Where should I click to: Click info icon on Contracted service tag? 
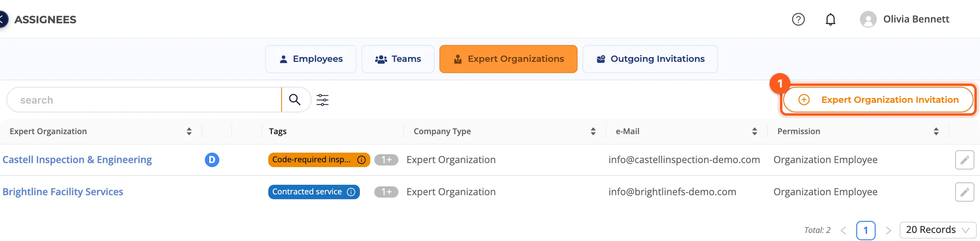click(x=351, y=192)
